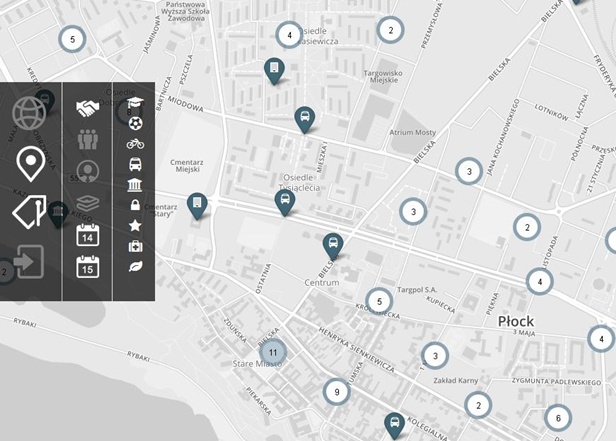The height and width of the screenshot is (441, 616).
Task: Open the calendar icon showing 15
Action: (x=88, y=266)
